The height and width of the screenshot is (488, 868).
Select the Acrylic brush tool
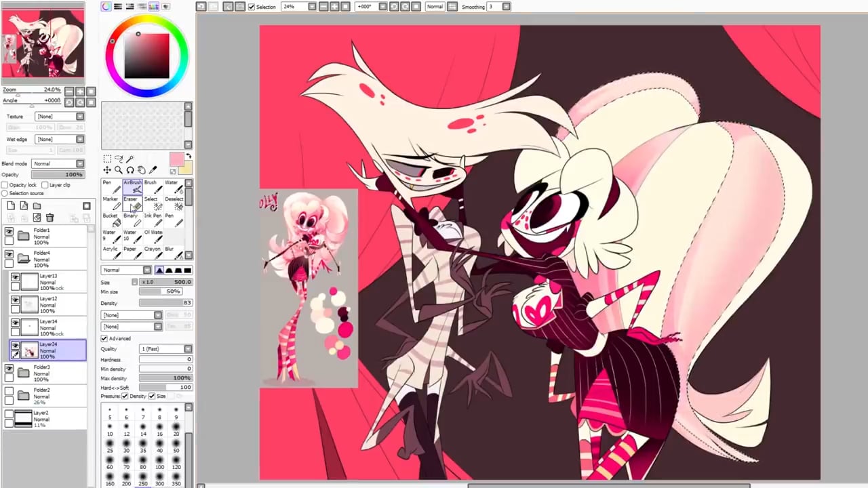[x=111, y=252]
